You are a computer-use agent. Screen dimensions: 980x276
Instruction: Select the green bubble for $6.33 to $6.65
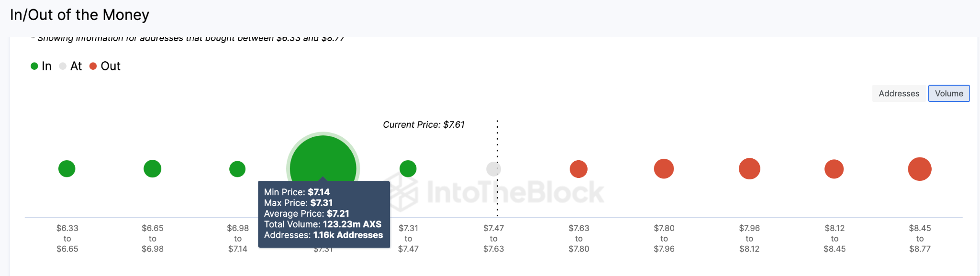click(x=67, y=168)
